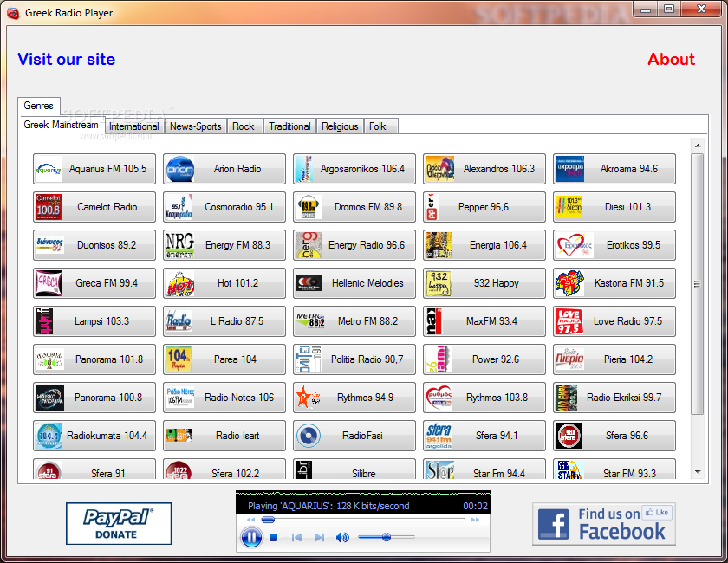Play Lampsi 103.3
The height and width of the screenshot is (563, 728).
pyautogui.click(x=94, y=321)
